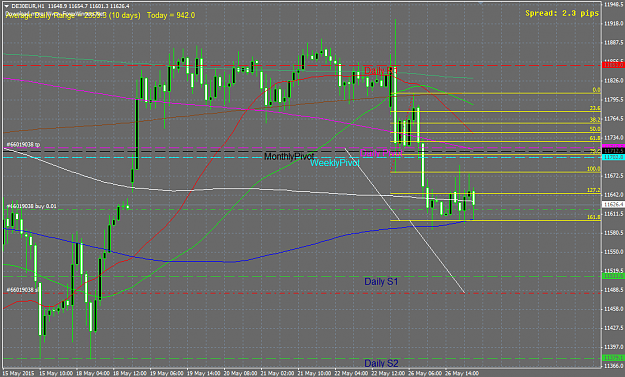Click the 11948.5 price scale value
This screenshot has width=625, height=377.
coord(614,5)
